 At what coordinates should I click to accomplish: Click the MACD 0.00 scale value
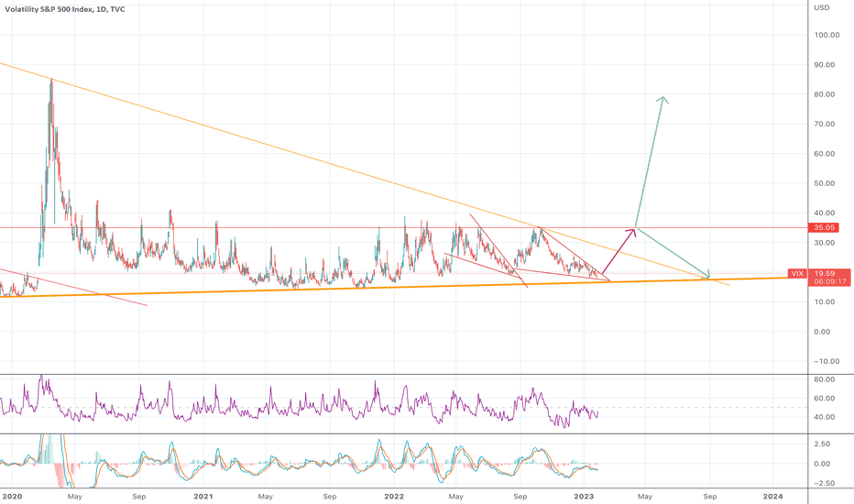pyautogui.click(x=823, y=465)
